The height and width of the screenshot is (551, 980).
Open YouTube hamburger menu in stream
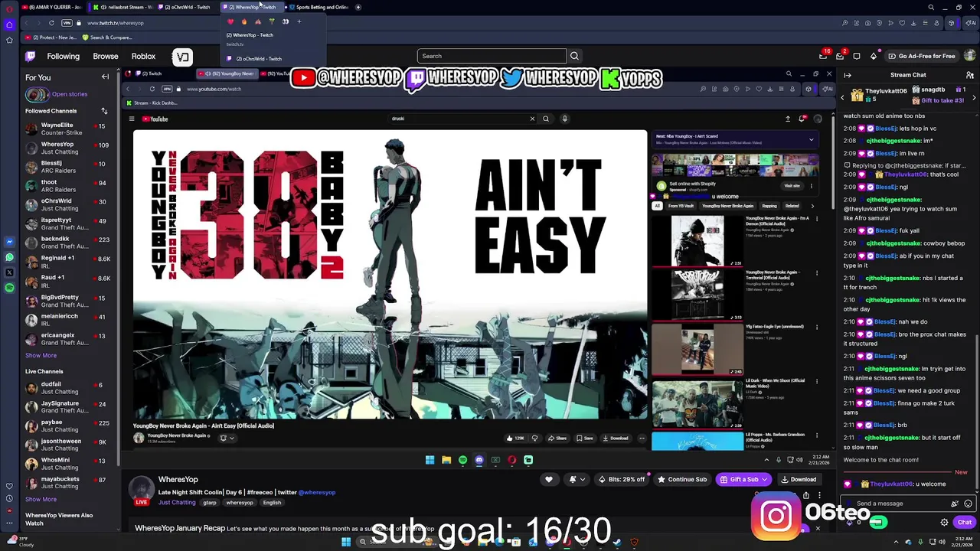click(132, 119)
